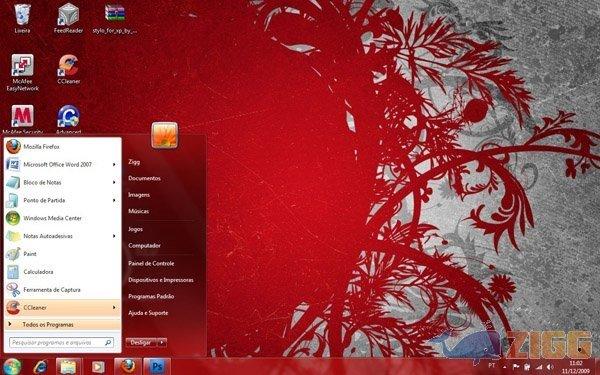Viewport: 600px width, 375px height.
Task: Launch McAfee EasyNetwork from desktop
Action: coord(22,73)
